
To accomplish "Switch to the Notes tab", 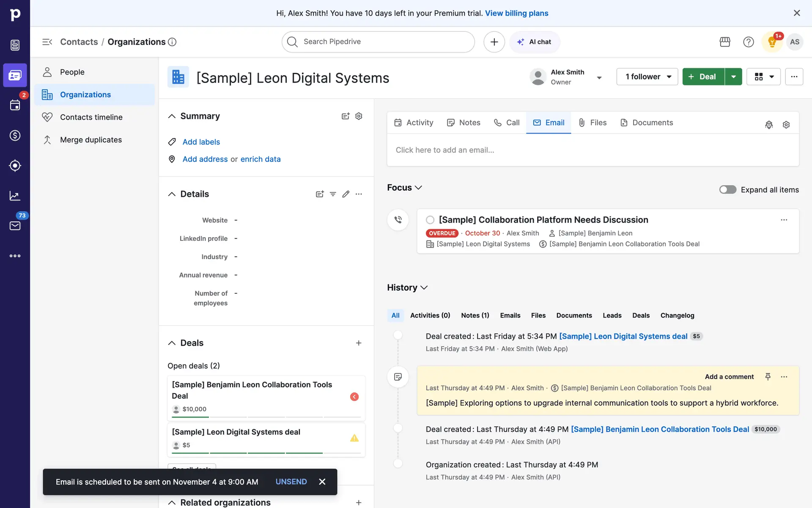I will [x=464, y=123].
